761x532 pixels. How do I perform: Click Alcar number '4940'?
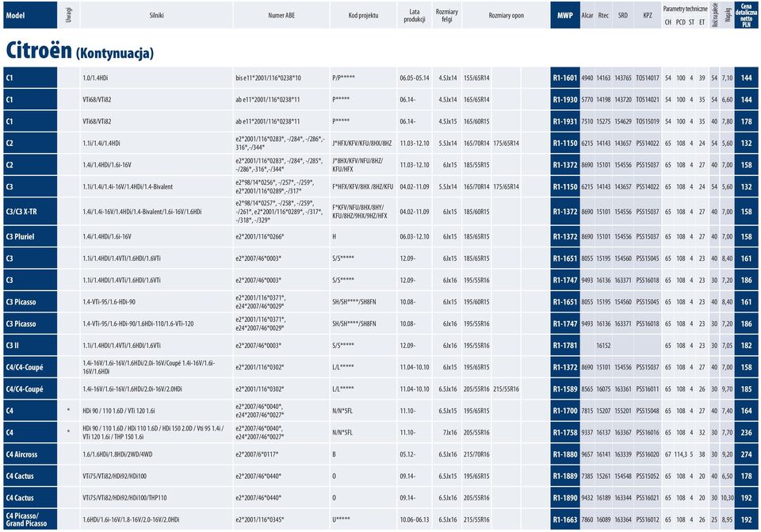pyautogui.click(x=587, y=78)
